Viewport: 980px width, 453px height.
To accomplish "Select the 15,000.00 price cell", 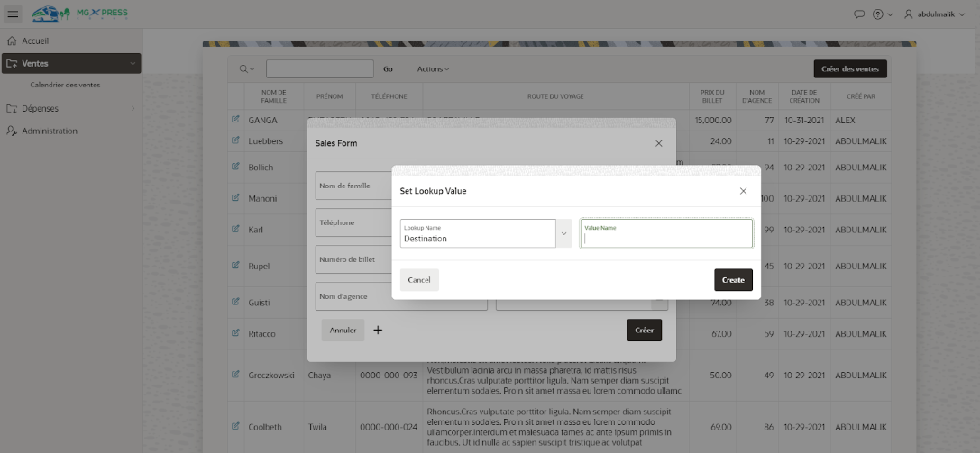I will (x=712, y=120).
